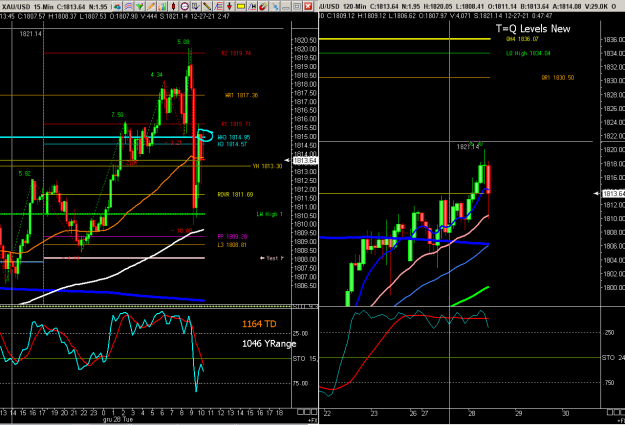Select the LQ High 1834.04 label
This screenshot has width=625, height=425.
click(x=528, y=53)
